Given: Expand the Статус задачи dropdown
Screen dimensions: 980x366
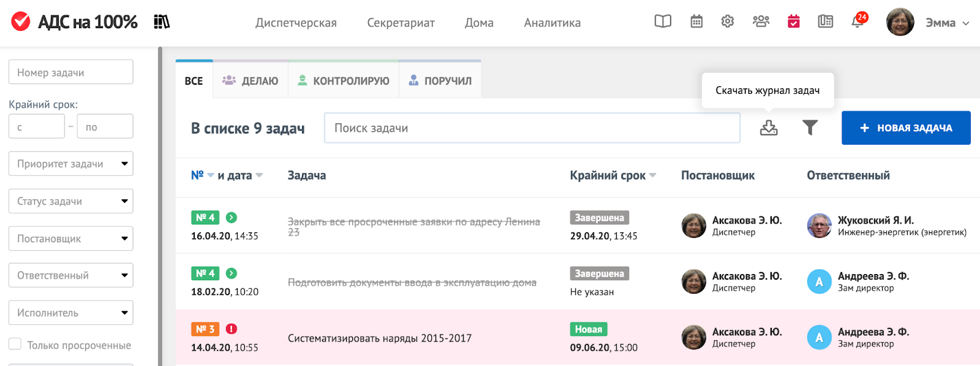Looking at the screenshot, I should coord(71,201).
